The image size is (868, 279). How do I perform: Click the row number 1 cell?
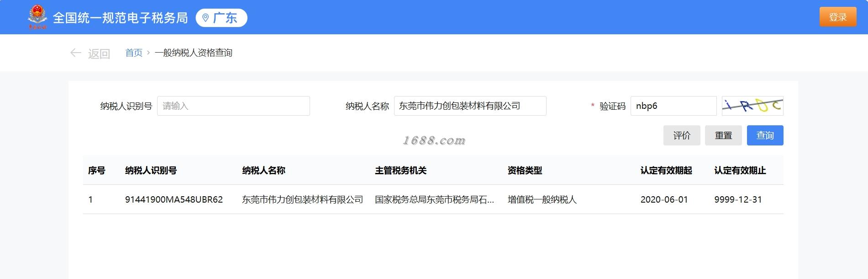(x=90, y=199)
